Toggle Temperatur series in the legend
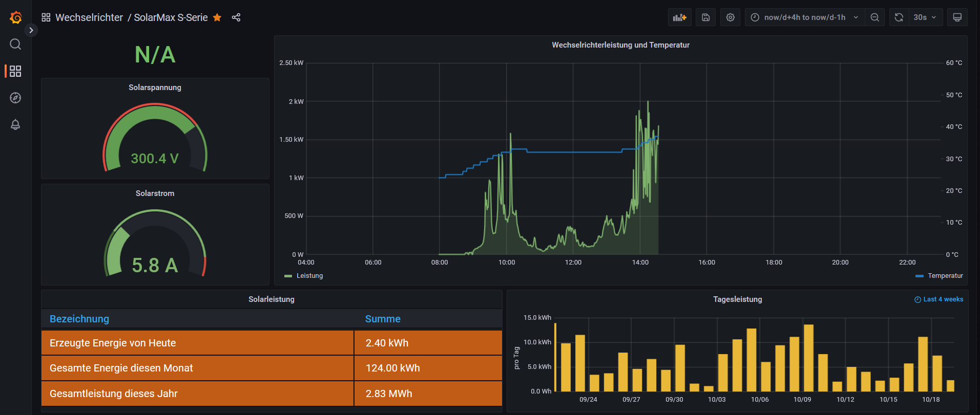 point(945,276)
